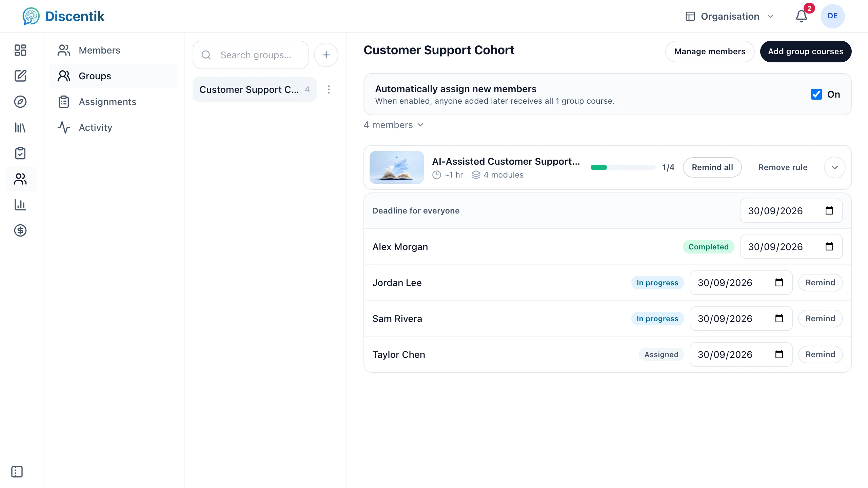Open the compass explore icon
The width and height of the screenshot is (868, 488).
point(20,102)
